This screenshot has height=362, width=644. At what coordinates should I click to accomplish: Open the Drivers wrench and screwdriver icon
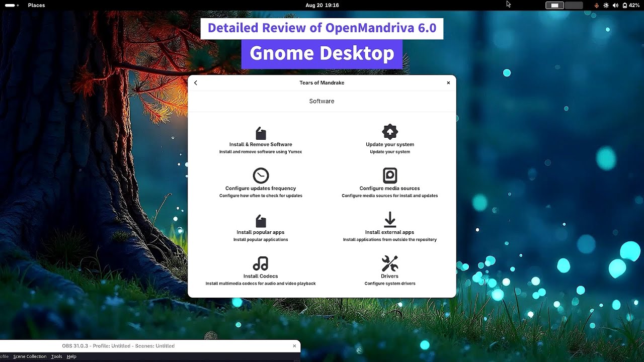[390, 263]
